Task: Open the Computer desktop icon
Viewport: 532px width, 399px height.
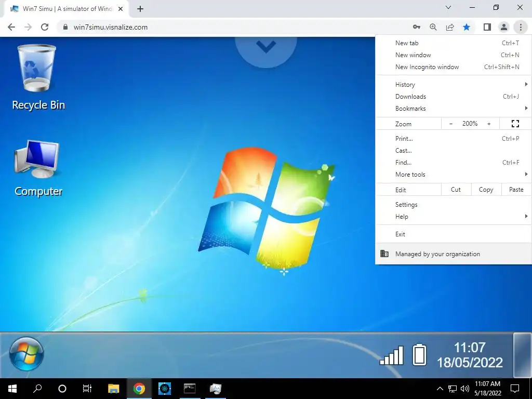Action: pyautogui.click(x=38, y=168)
